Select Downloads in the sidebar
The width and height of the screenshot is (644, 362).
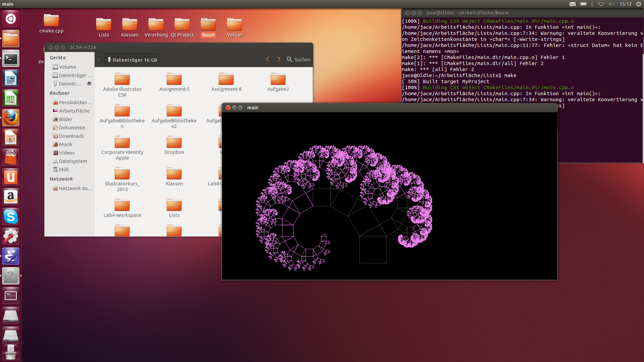(x=71, y=136)
